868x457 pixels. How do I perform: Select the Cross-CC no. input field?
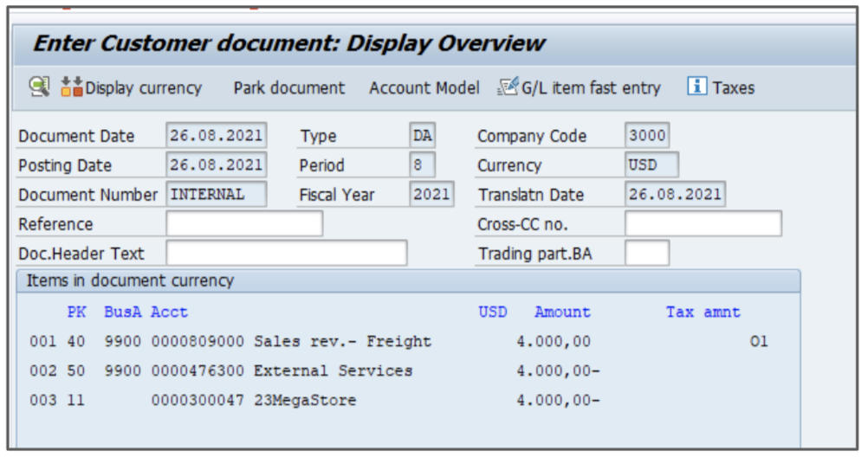(x=703, y=223)
